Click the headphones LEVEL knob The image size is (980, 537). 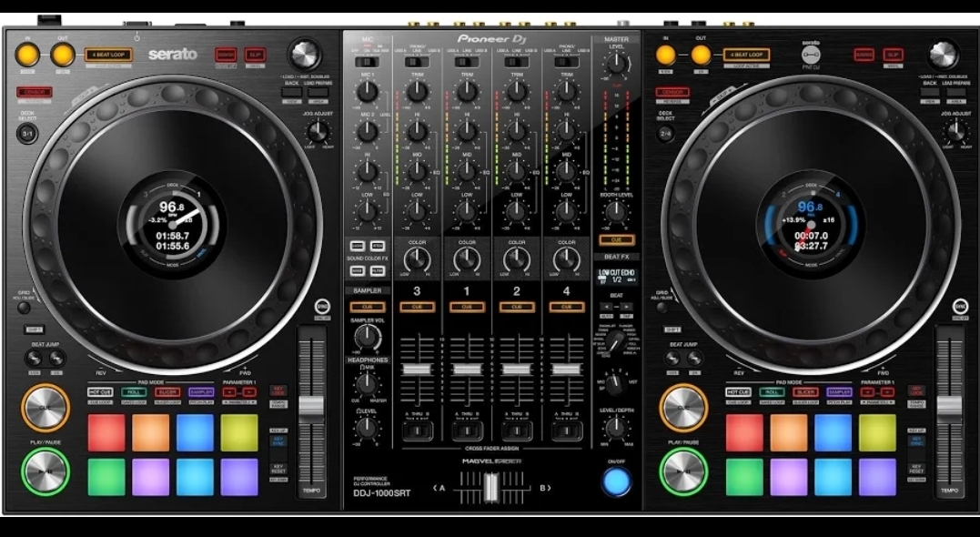[367, 428]
